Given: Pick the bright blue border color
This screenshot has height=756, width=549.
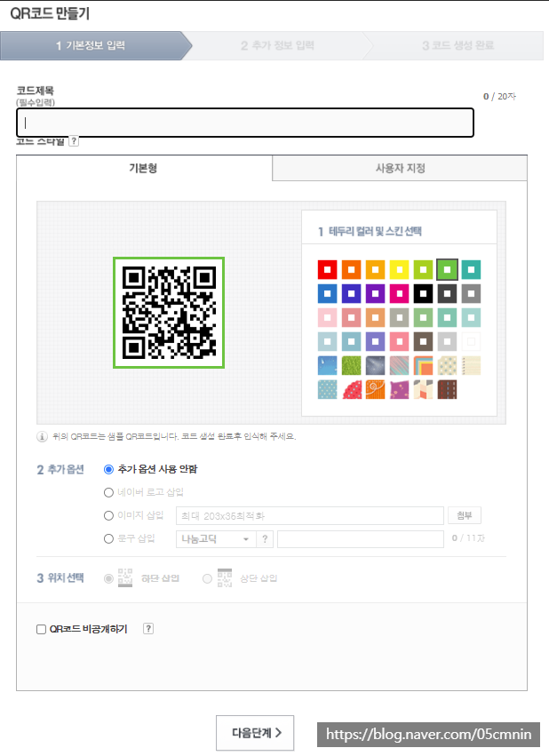Looking at the screenshot, I should [327, 294].
